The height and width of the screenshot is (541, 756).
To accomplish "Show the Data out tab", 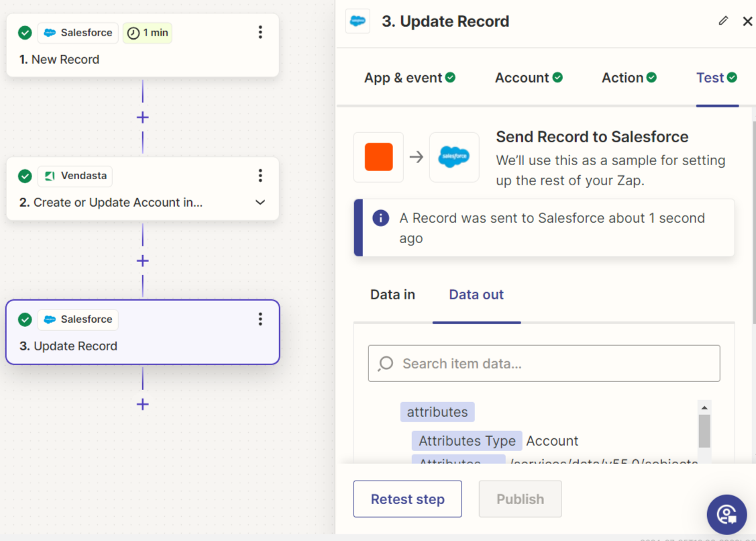I will tap(476, 295).
